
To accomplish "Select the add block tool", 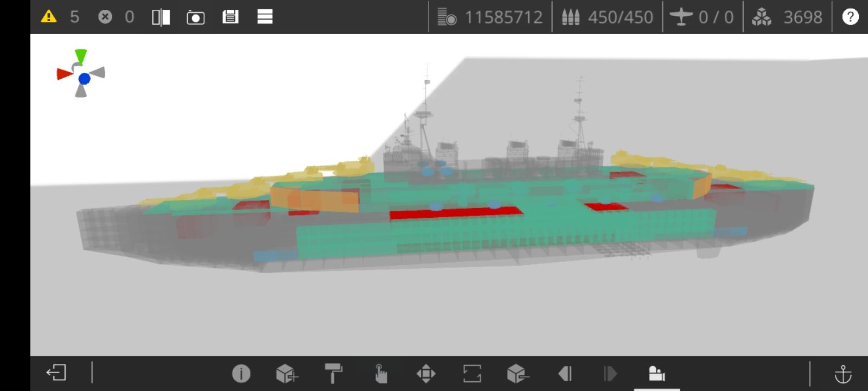I will tap(287, 374).
